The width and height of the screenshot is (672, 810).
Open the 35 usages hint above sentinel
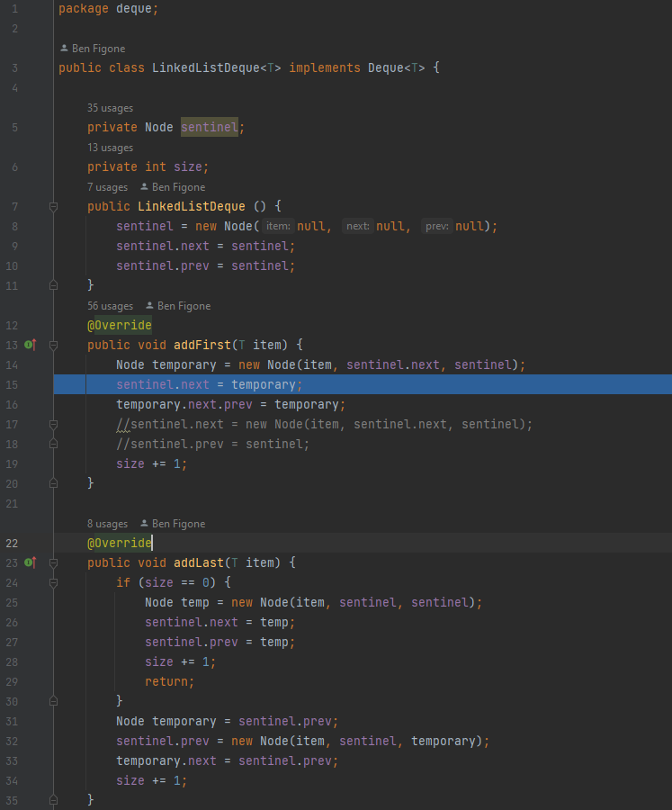pyautogui.click(x=110, y=108)
